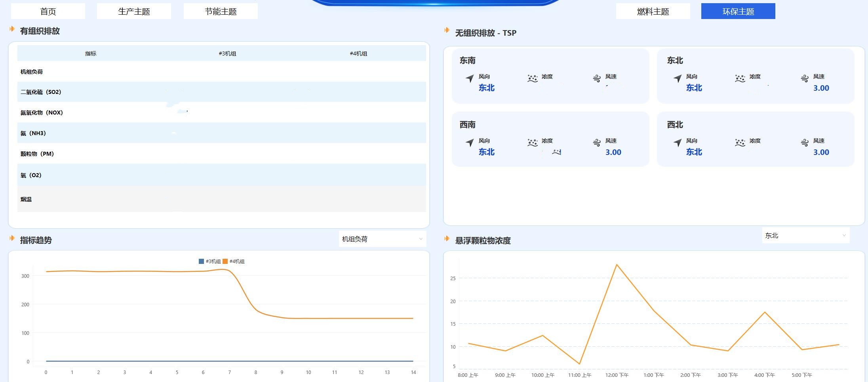Click the orange arrow beside 无组织排放 - TSP
The width and height of the screenshot is (868, 382).
pos(447,30)
